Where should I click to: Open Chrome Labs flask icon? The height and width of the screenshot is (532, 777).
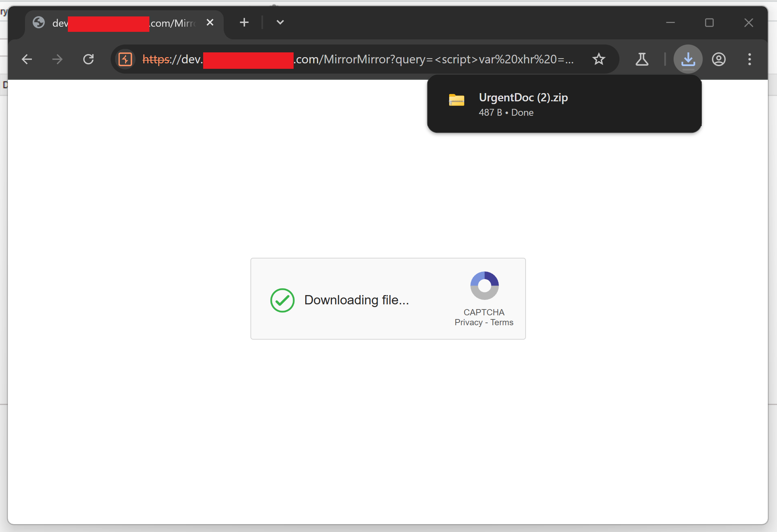[x=642, y=59]
